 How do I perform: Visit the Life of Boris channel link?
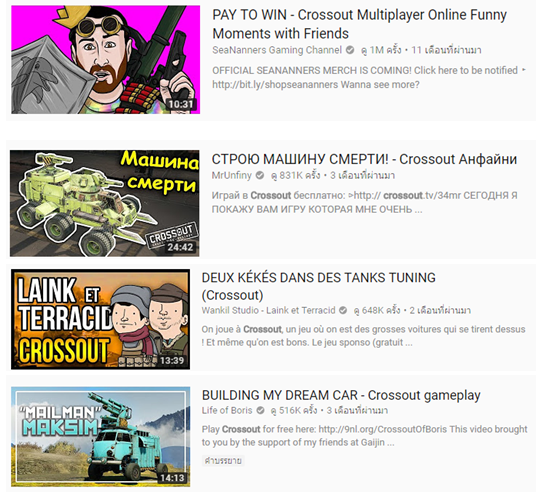pyautogui.click(x=227, y=410)
